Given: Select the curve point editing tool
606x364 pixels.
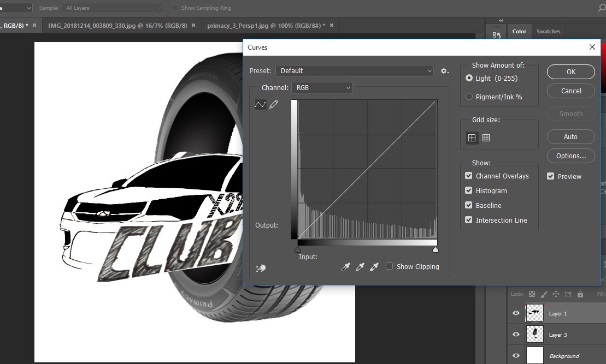Looking at the screenshot, I should 261,104.
